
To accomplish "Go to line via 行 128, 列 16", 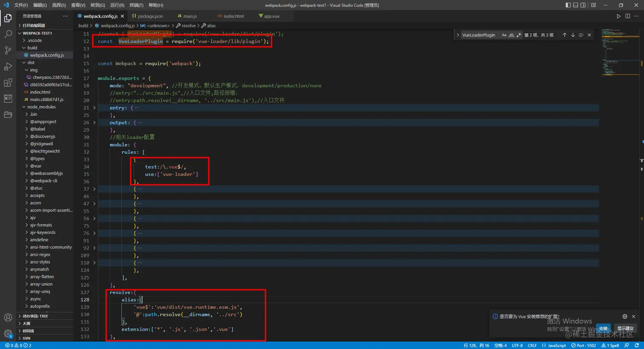I will click(476, 346).
